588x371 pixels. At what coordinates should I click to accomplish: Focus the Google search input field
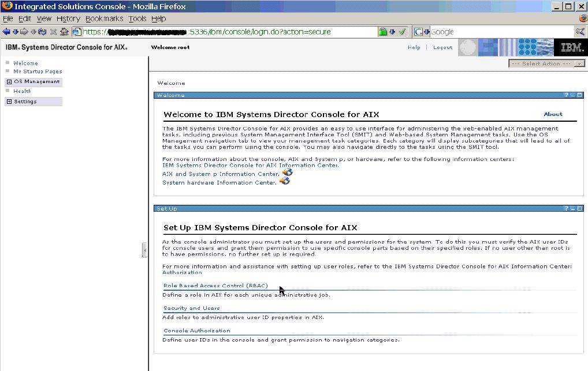coord(503,32)
